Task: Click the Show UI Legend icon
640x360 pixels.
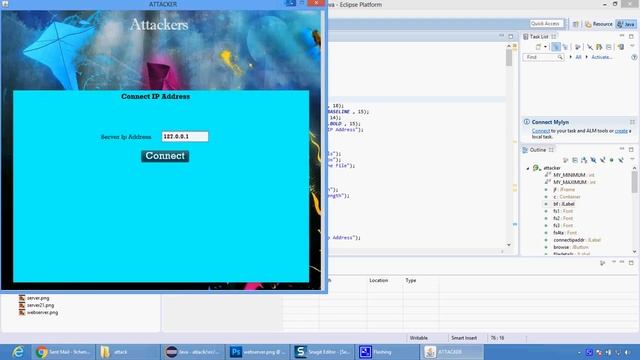Action: [620, 47]
